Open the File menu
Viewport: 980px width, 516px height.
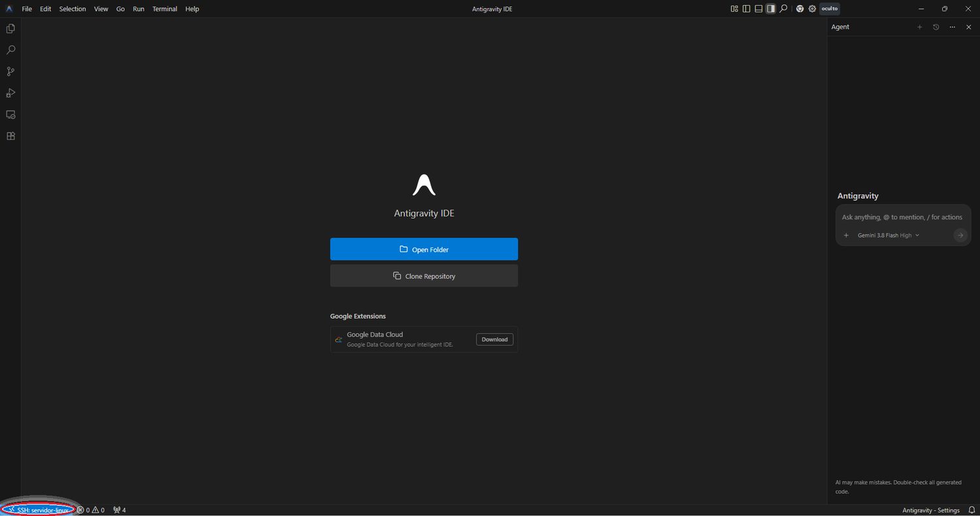[x=27, y=9]
